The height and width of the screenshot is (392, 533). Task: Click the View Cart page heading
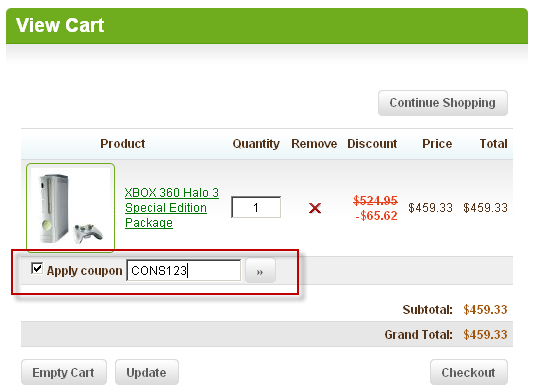tap(60, 25)
